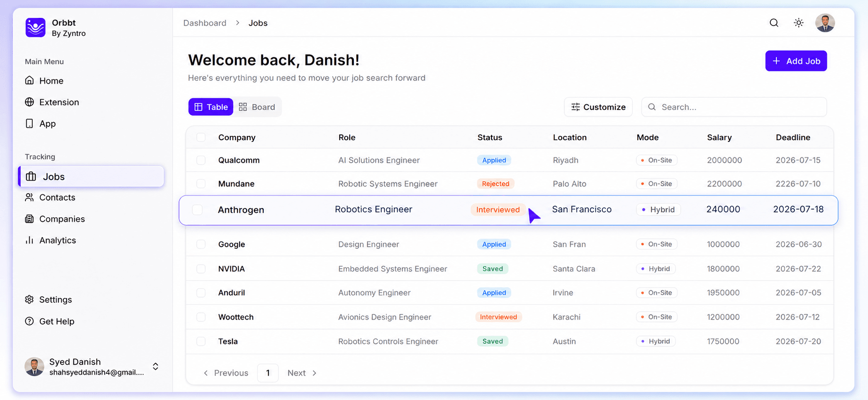
Task: Check the Mundane row checkbox
Action: click(x=201, y=184)
